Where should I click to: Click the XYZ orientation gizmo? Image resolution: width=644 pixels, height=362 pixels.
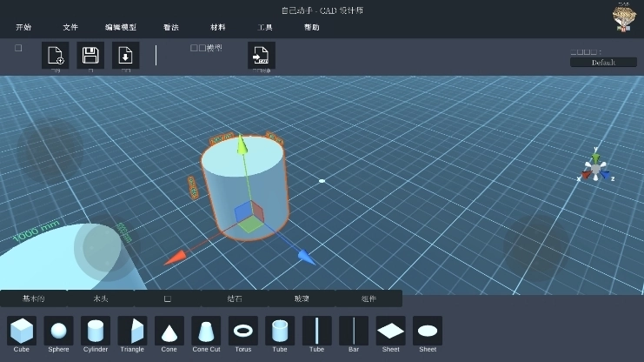coord(595,166)
